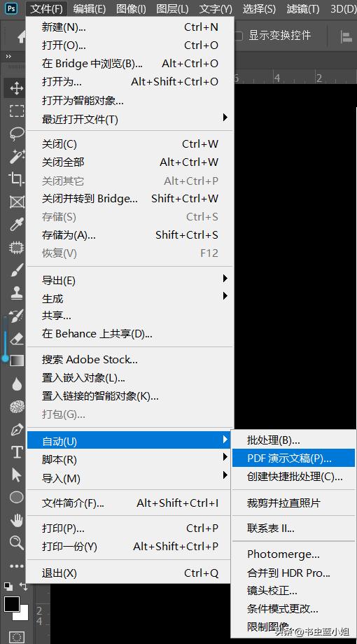This screenshot has width=357, height=644.
Task: Expand the toolbar double-arrow handle
Action: (x=8, y=56)
